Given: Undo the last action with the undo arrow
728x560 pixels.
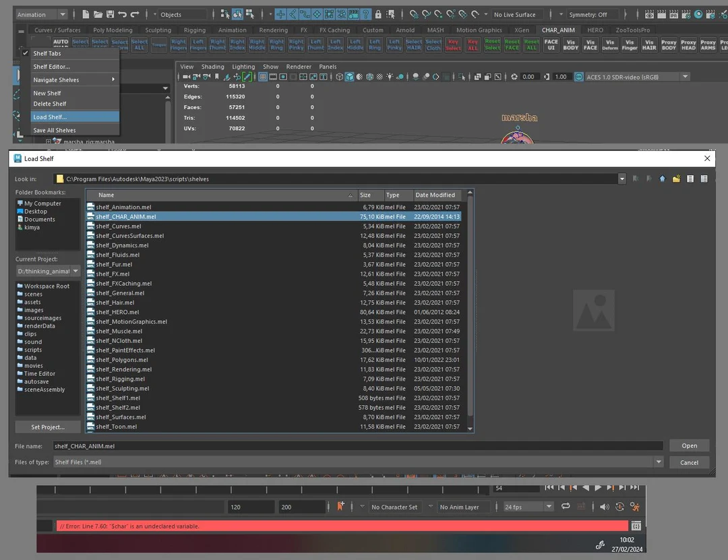Looking at the screenshot, I should click(x=123, y=13).
